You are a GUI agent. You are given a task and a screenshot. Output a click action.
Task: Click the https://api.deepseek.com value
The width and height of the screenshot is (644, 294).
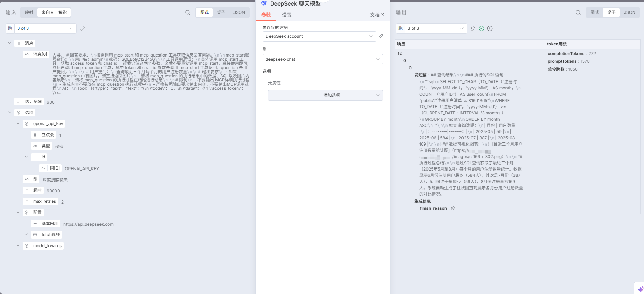[x=88, y=224]
